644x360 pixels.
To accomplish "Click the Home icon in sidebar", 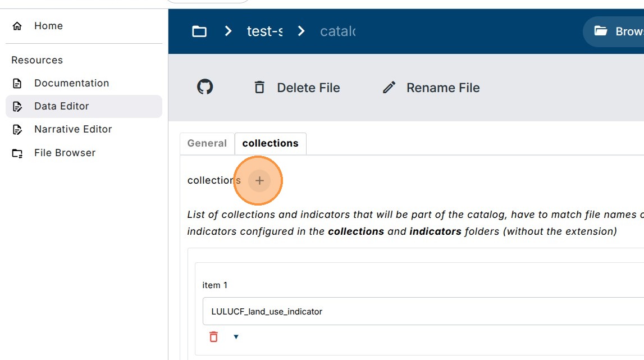I will point(17,26).
